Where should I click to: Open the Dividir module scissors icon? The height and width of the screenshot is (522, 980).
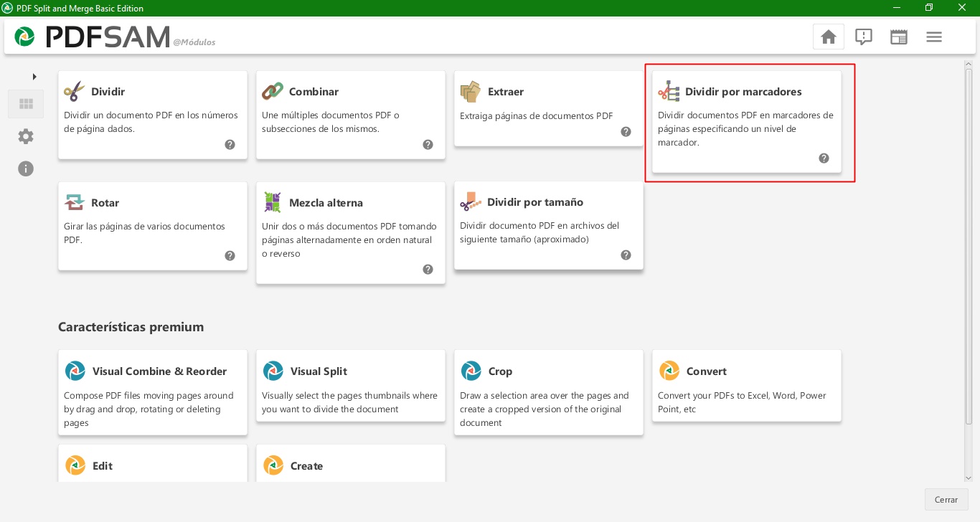74,91
